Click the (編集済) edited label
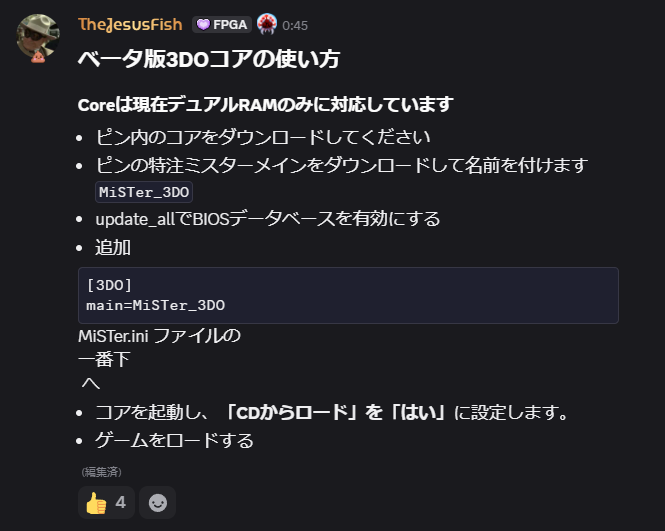 [101, 472]
